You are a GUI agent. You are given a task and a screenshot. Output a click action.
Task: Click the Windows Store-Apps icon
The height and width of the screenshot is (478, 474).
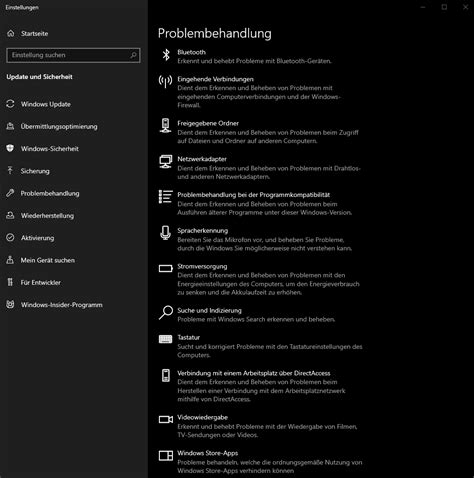click(x=166, y=455)
